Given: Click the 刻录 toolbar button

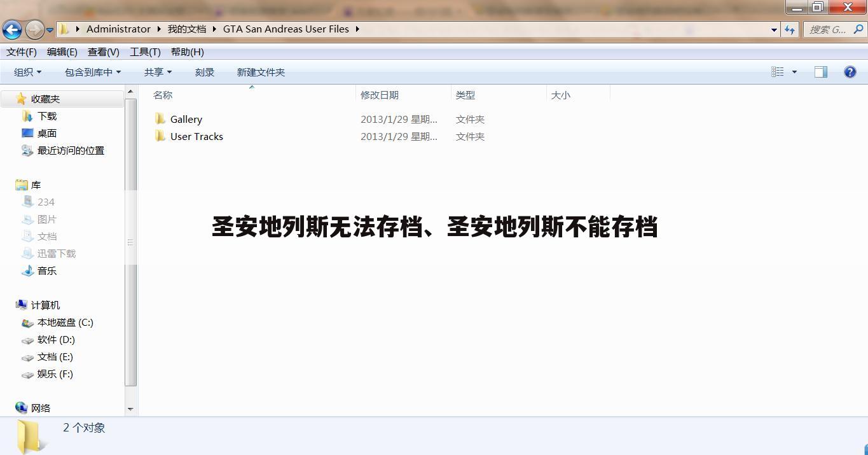Looking at the screenshot, I should (205, 72).
